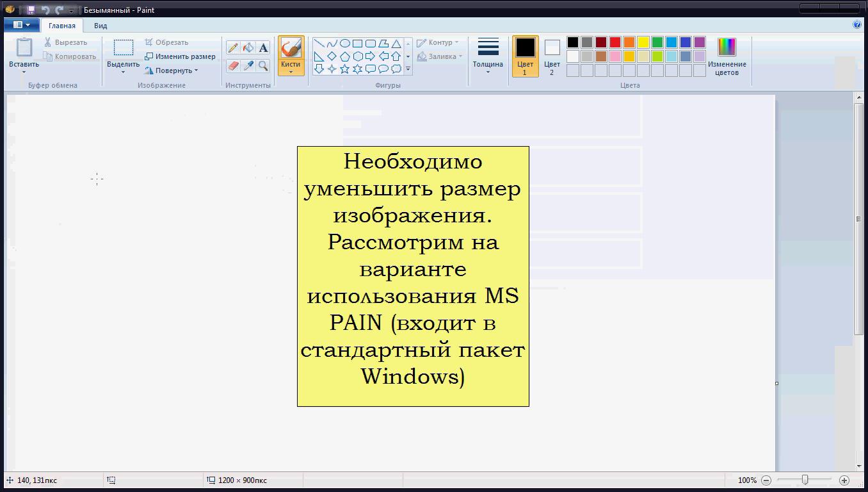Viewport: 868px width, 492px height.
Task: Choose the Curve shape
Action: tap(332, 44)
